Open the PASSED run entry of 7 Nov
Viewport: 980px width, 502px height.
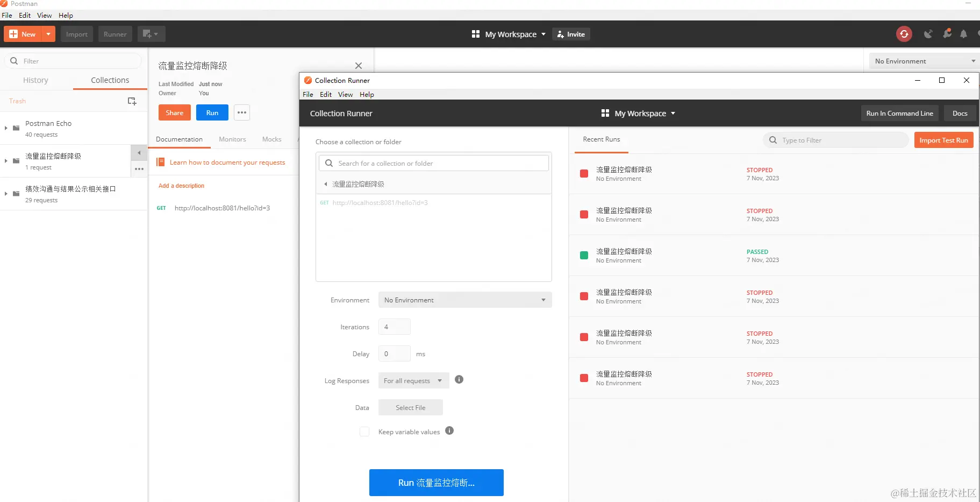774,256
